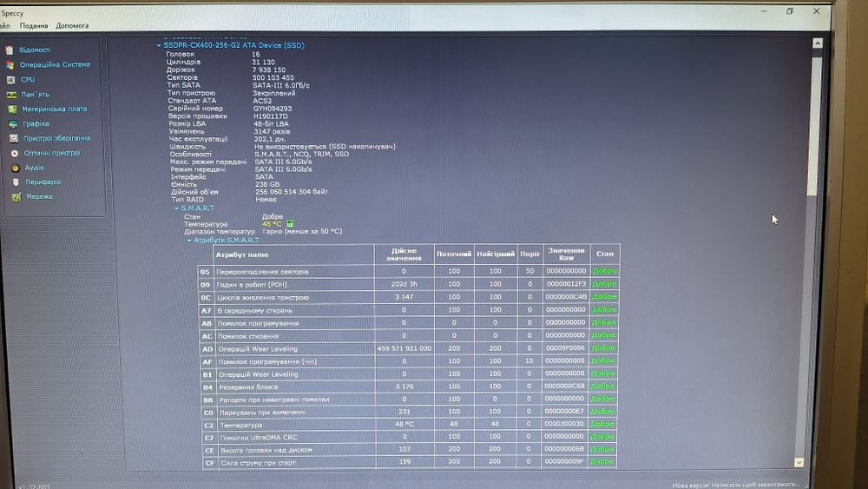Click the Значення Raw column header

click(x=566, y=254)
